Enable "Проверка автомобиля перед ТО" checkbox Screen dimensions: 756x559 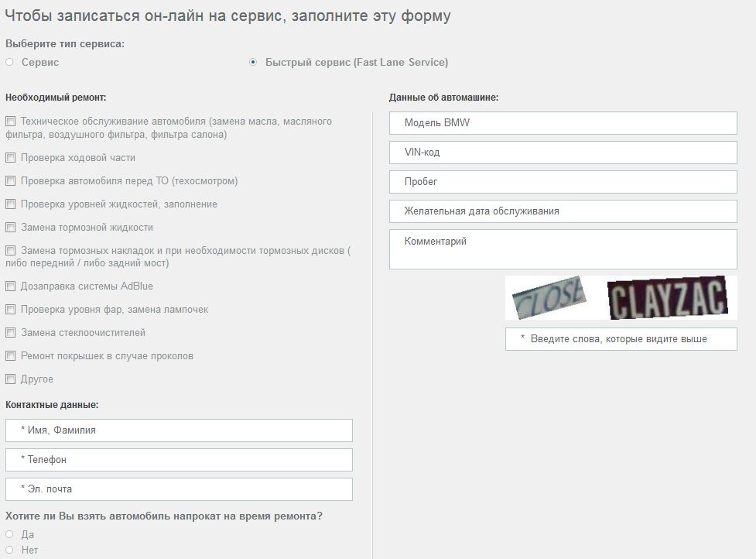click(10, 181)
